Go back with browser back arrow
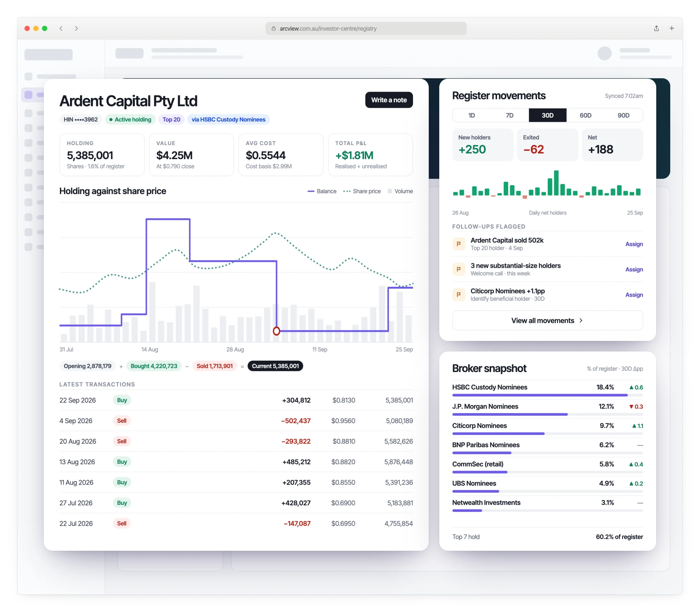Screen dimensions: 700x612 (x=61, y=28)
